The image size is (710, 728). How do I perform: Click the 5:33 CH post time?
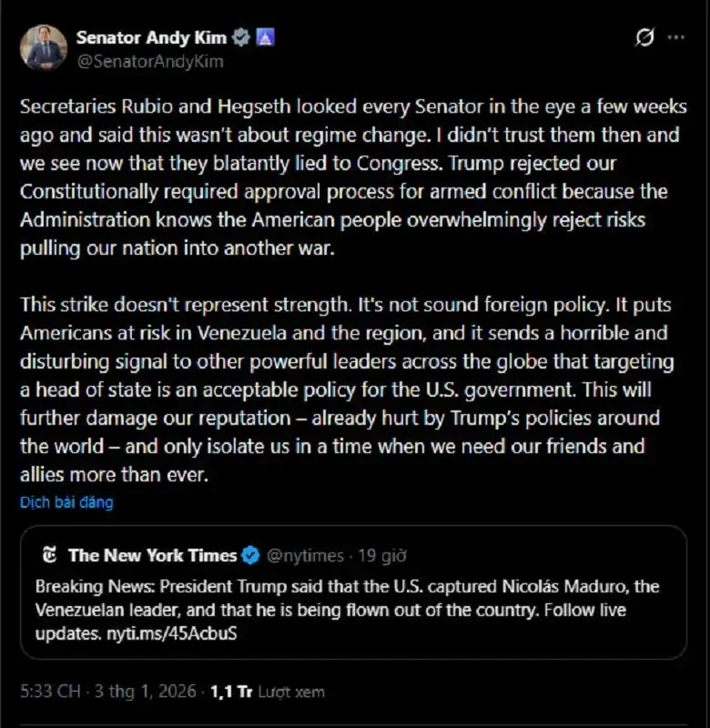50,692
